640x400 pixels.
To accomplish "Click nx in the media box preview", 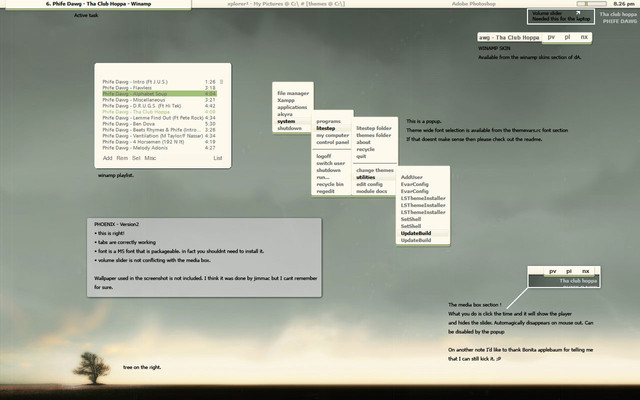I will click(585, 271).
